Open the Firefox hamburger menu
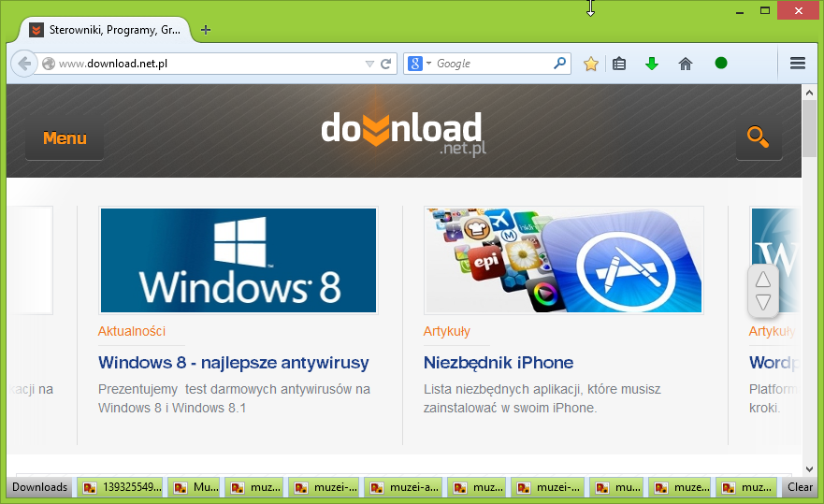 tap(798, 63)
